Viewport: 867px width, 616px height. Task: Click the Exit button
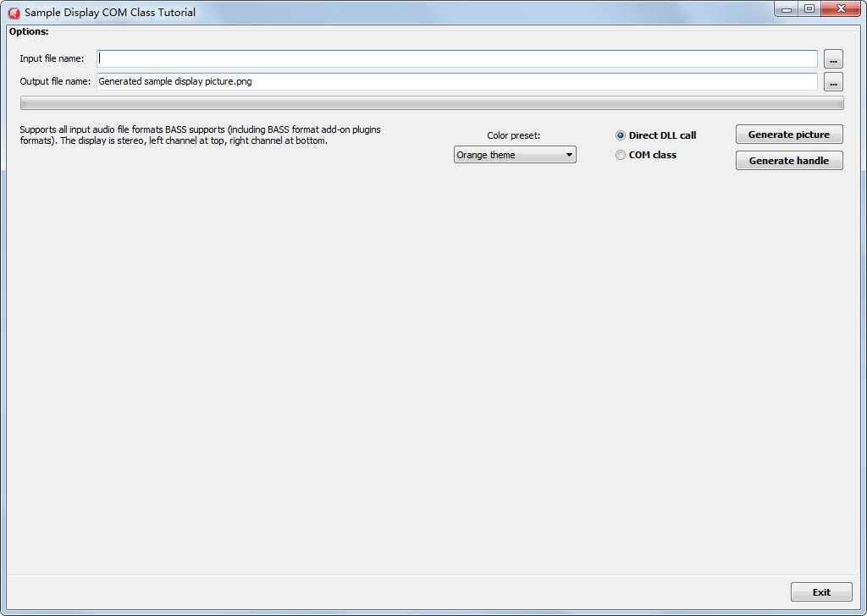821,591
